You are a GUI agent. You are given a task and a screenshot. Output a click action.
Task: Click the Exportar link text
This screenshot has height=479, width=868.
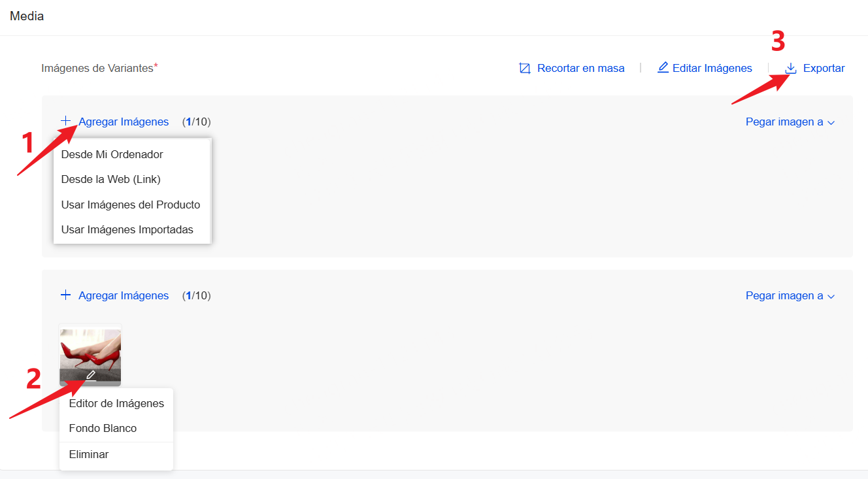824,68
